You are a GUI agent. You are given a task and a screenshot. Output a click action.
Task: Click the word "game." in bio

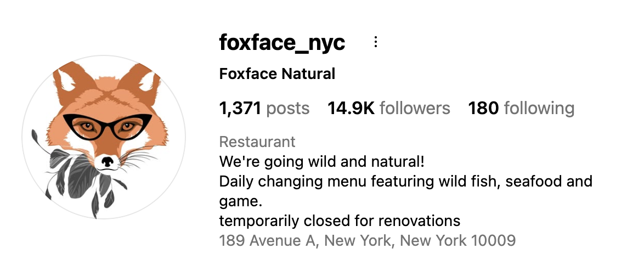pyautogui.click(x=241, y=201)
